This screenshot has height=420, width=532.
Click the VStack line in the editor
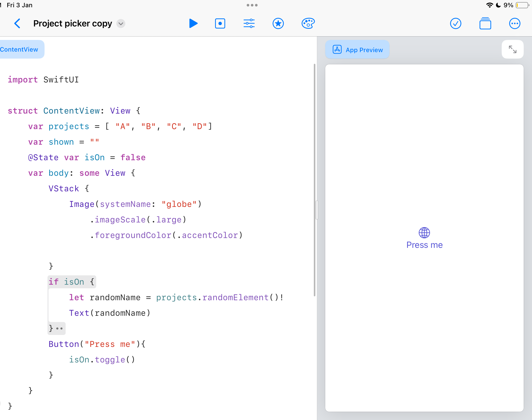(69, 188)
